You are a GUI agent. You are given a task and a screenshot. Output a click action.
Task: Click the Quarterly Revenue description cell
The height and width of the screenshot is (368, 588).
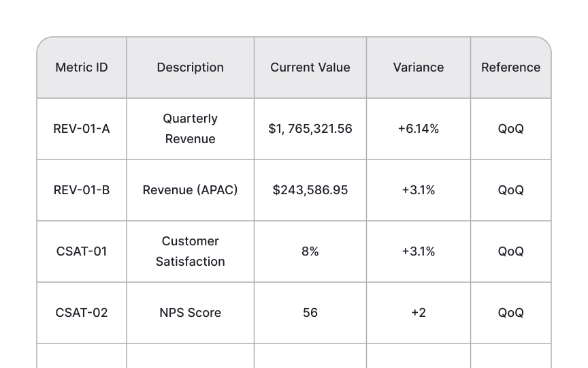(191, 129)
